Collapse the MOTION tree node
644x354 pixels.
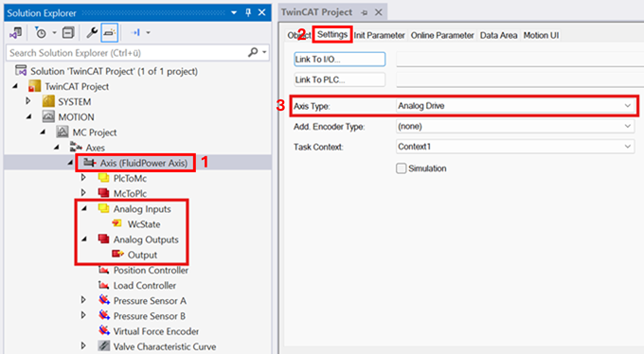coord(28,117)
